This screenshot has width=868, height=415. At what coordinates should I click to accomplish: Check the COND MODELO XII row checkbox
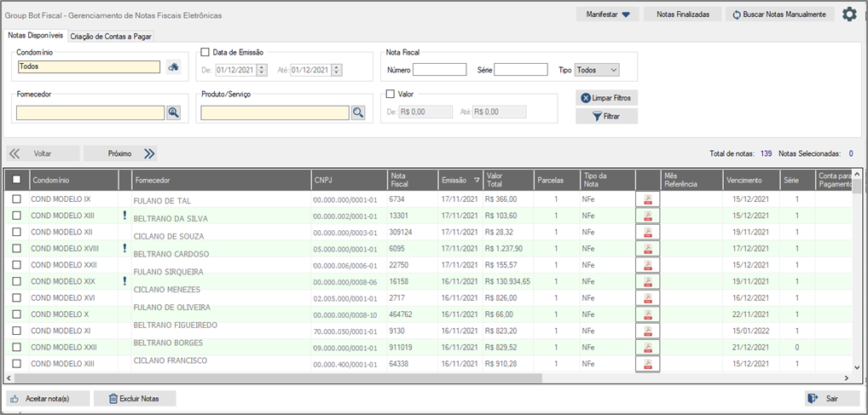[16, 232]
